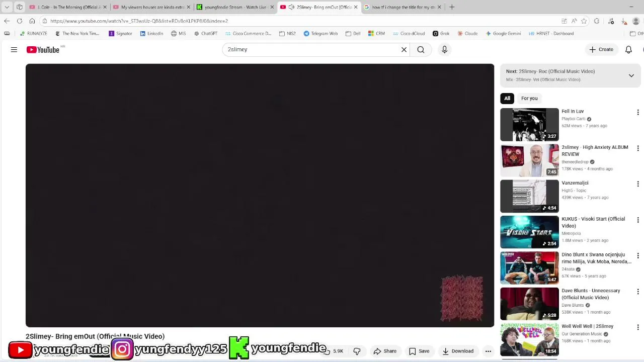Share the current video
This screenshot has height=362, width=644.
385,351
